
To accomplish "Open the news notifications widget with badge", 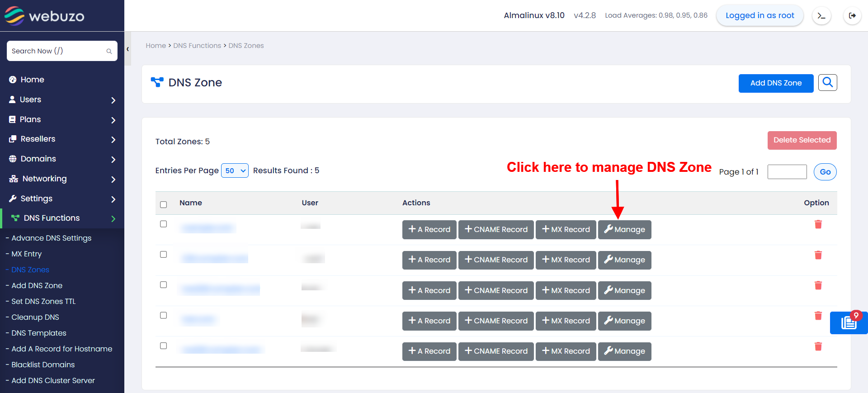I will pos(849,322).
